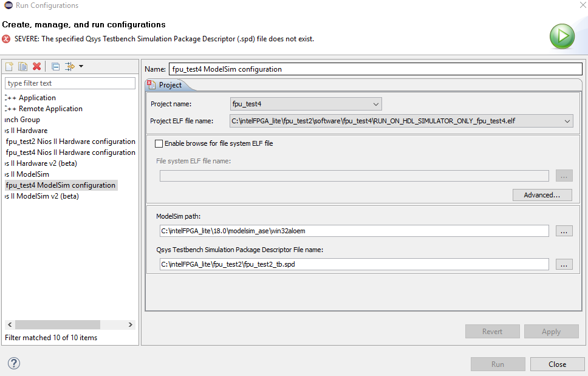Screen dimensions: 588x376
Task: Click the help question mark icon
Action: [x=14, y=363]
